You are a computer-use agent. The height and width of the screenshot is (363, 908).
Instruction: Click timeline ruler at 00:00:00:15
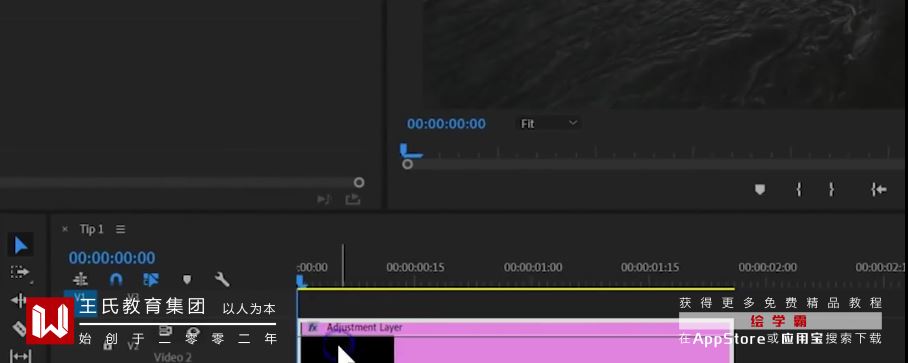tap(415, 267)
